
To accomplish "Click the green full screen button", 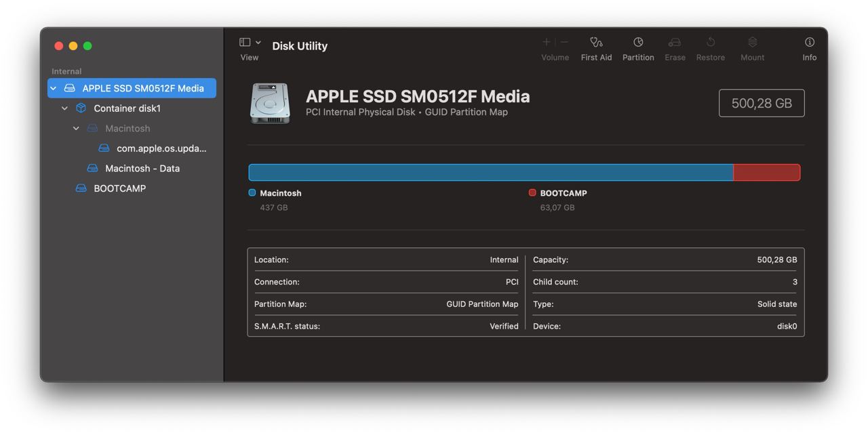I will tap(87, 46).
